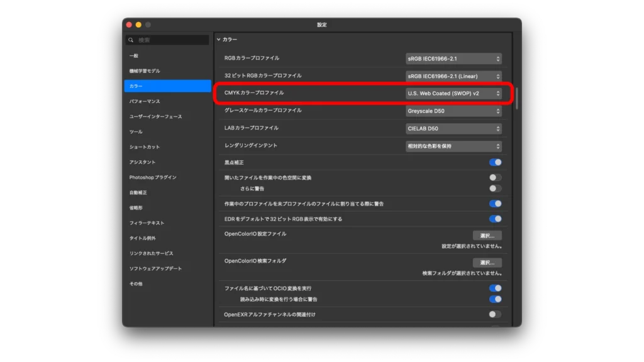Screen dimensions: 644x362
Task: Click the 検索 search field
Action: [x=167, y=39]
